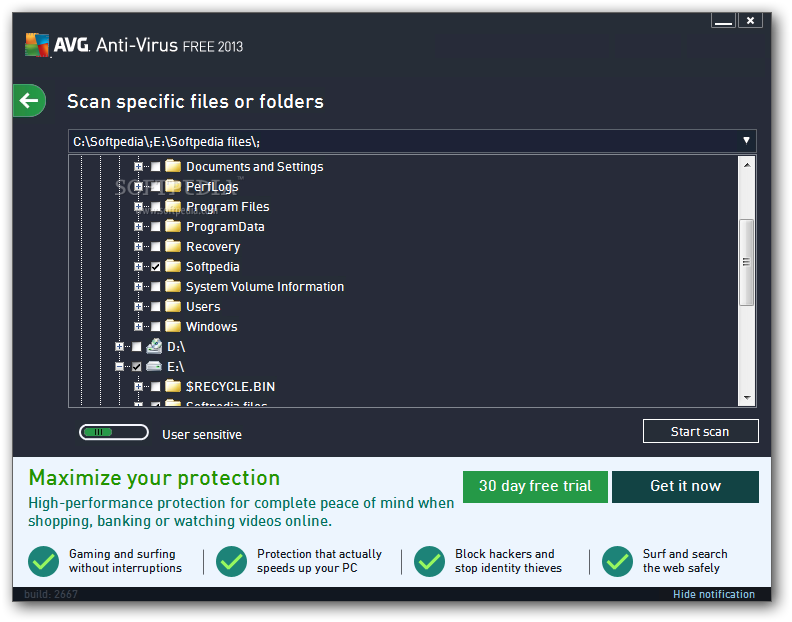Adjust the User sensitive scan priority slider
This screenshot has height=622, width=792.
(x=114, y=433)
